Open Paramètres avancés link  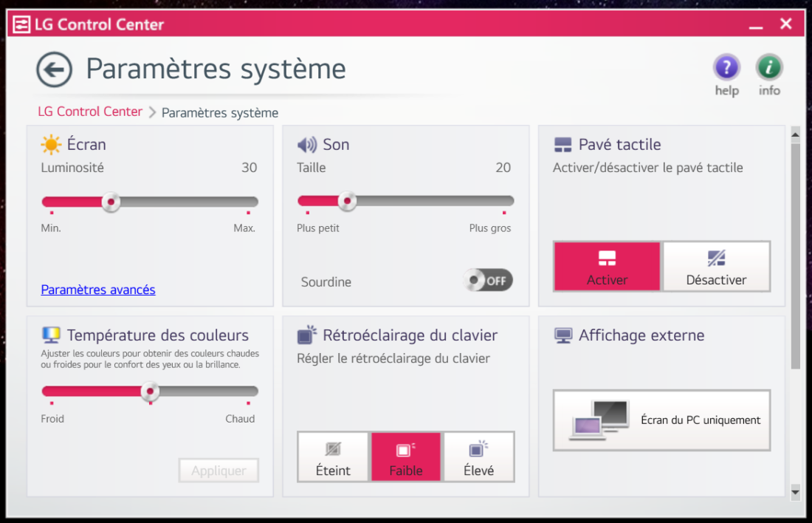pyautogui.click(x=98, y=290)
